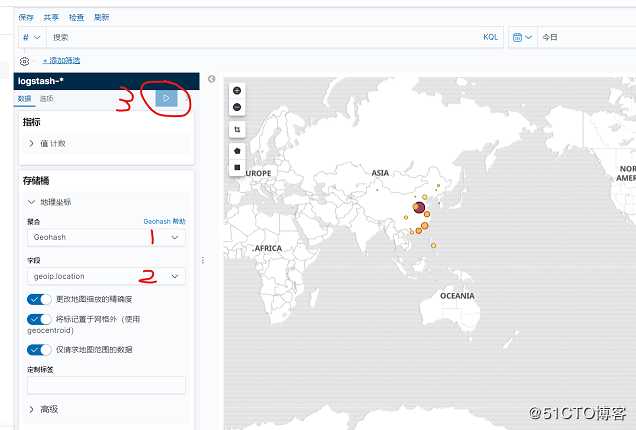
Task: Open the Share menu item
Action: [x=51, y=17]
